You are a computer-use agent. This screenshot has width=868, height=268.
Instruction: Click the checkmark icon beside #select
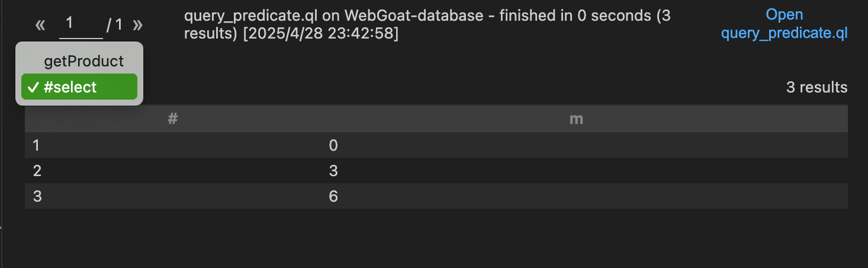click(33, 88)
